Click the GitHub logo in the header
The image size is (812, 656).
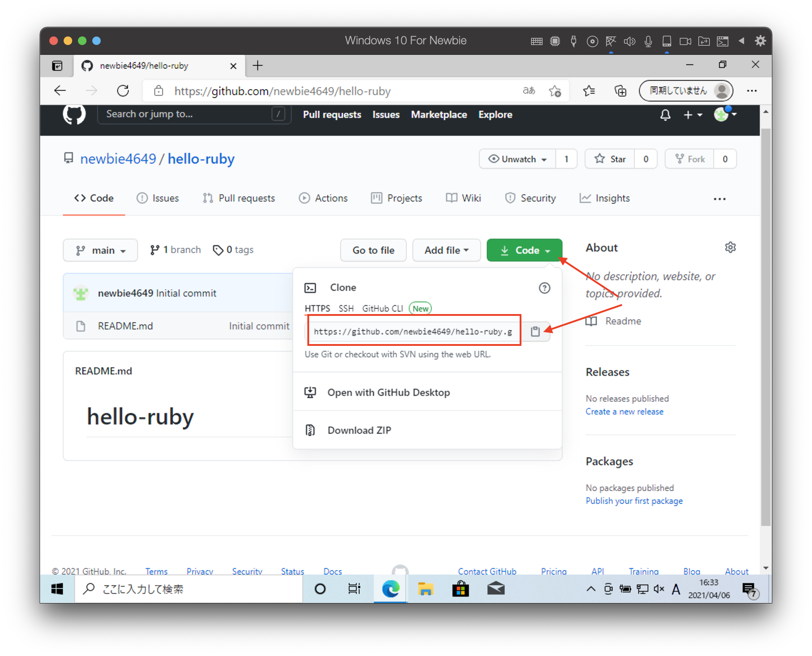coord(74,114)
